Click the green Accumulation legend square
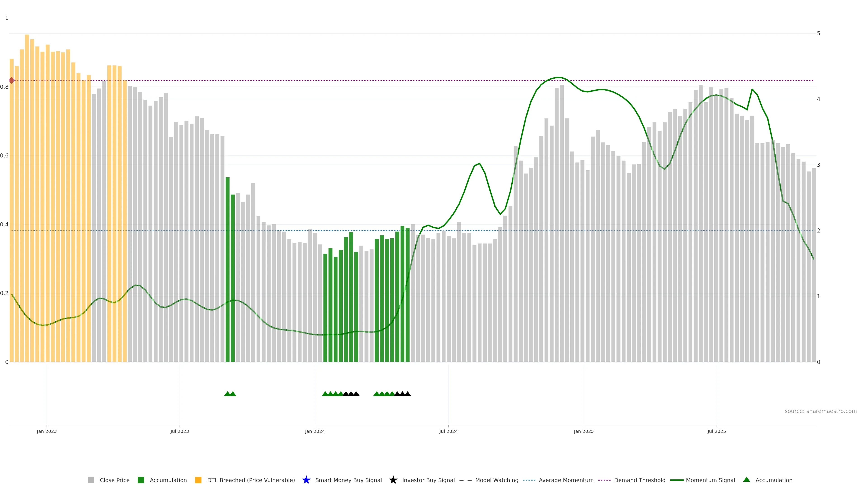This screenshot has width=868, height=488. pyautogui.click(x=141, y=480)
